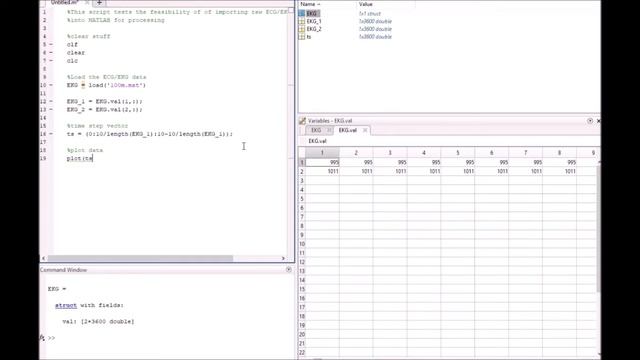Click the command prompt input line
Image resolution: width=640 pixels, height=360 pixels.
pyautogui.click(x=171, y=338)
